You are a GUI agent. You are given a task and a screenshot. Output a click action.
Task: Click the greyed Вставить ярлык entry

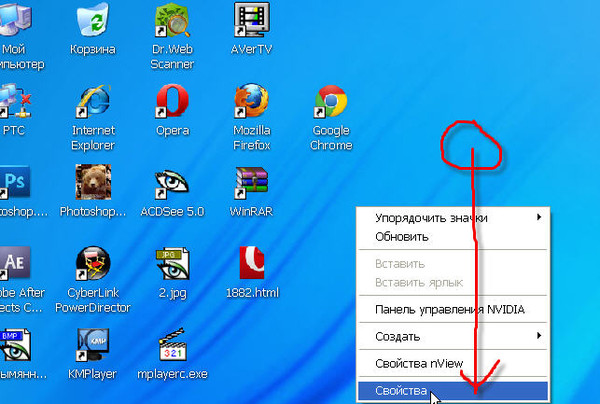click(453, 282)
